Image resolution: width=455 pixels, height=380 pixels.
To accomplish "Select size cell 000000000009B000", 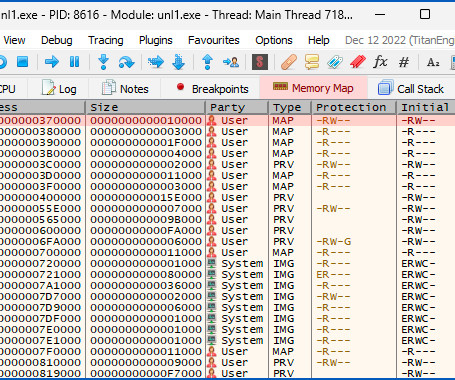I will click(146, 219).
